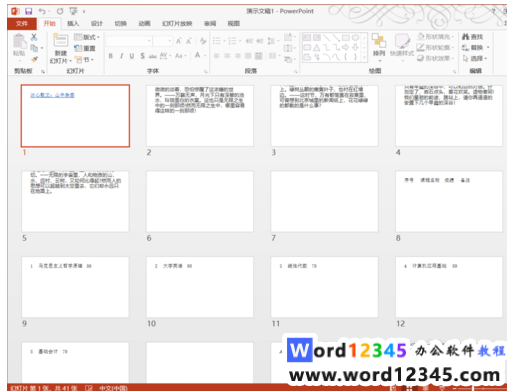Click the Justify alignment icon
This screenshot has height=391, width=510.
tap(248, 56)
